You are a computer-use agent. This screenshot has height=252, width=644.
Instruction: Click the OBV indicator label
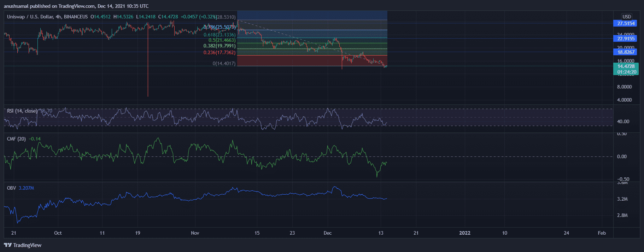click(11, 188)
